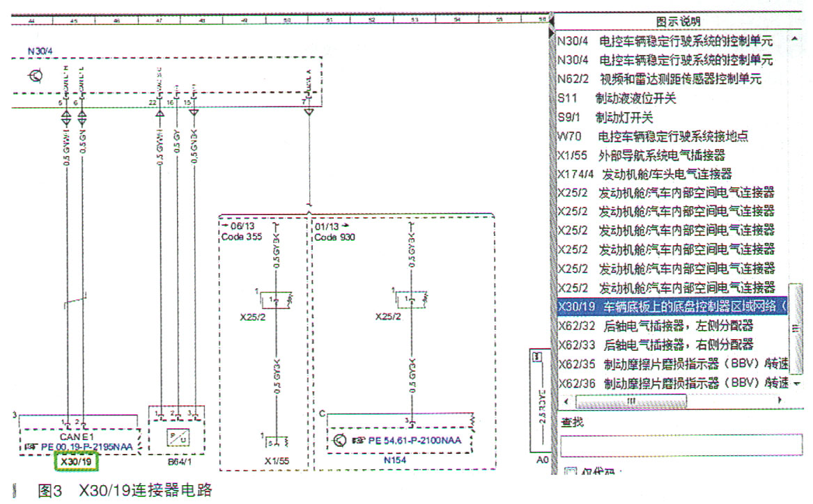This screenshot has height=504, width=813.
Task: Select legend row X62/32 后轴电气插接器 左侧分配器
Action: pyautogui.click(x=672, y=326)
